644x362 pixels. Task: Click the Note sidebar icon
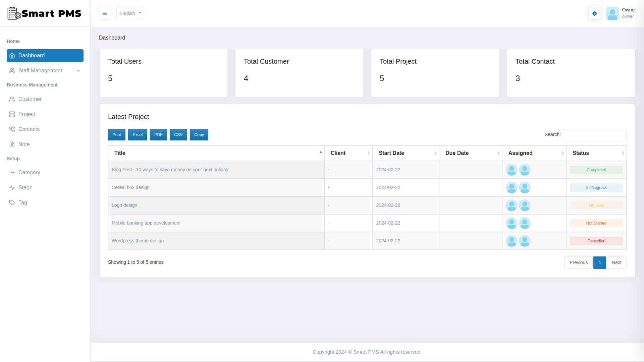[x=12, y=144]
